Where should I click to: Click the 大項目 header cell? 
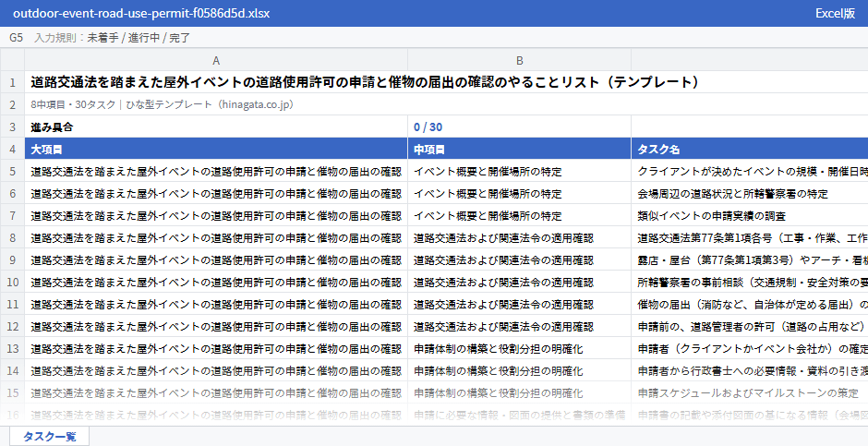click(x=216, y=149)
